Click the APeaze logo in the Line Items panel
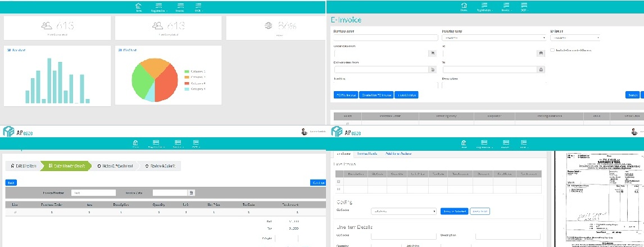Screen dimensions: 644x247 coord(346,132)
